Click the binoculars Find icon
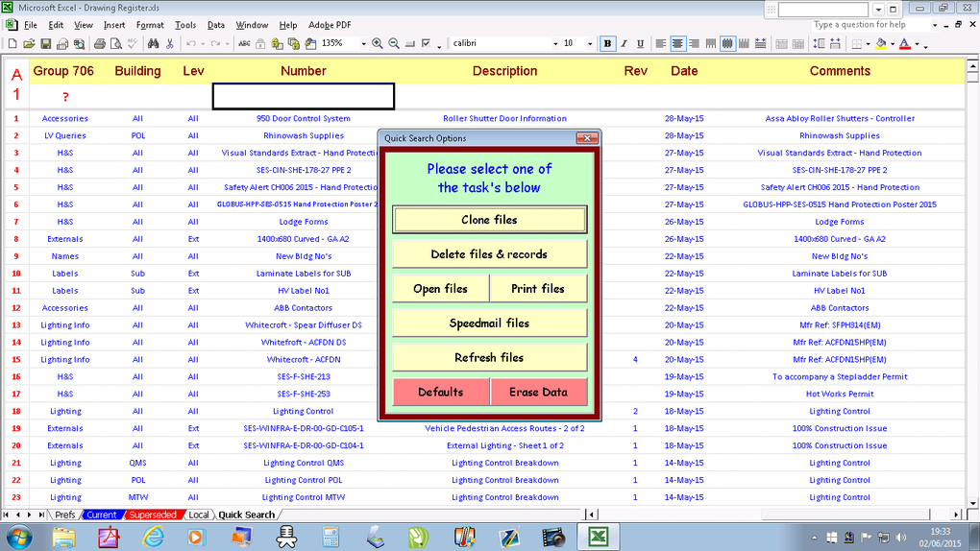980x551 pixels. (153, 44)
